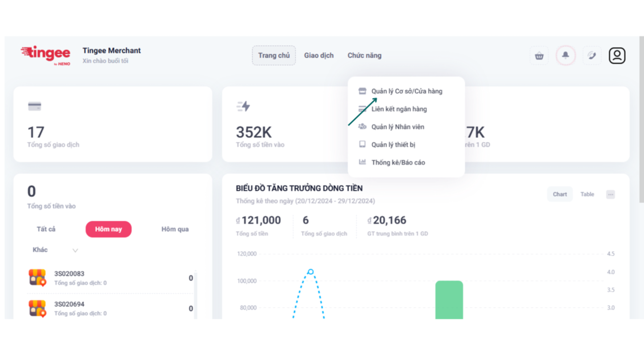The height and width of the screenshot is (362, 644).
Task: Choose Liên kết ngân hàng menu item
Action: (399, 109)
